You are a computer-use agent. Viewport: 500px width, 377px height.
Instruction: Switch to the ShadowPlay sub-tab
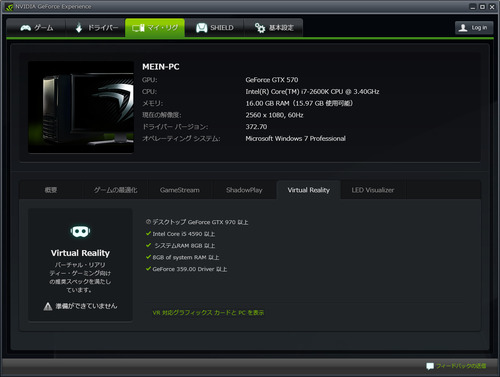(x=244, y=190)
